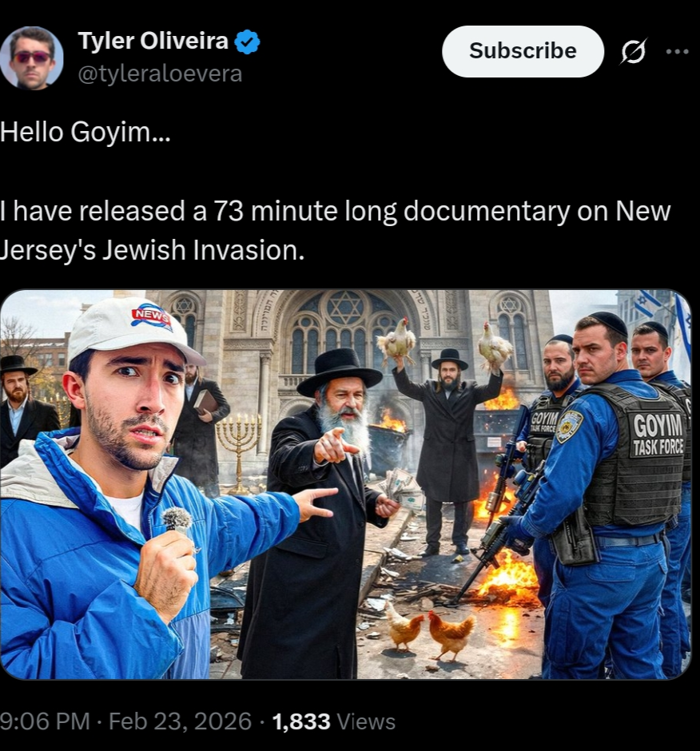Click the blue verified checkmark badge

247,42
